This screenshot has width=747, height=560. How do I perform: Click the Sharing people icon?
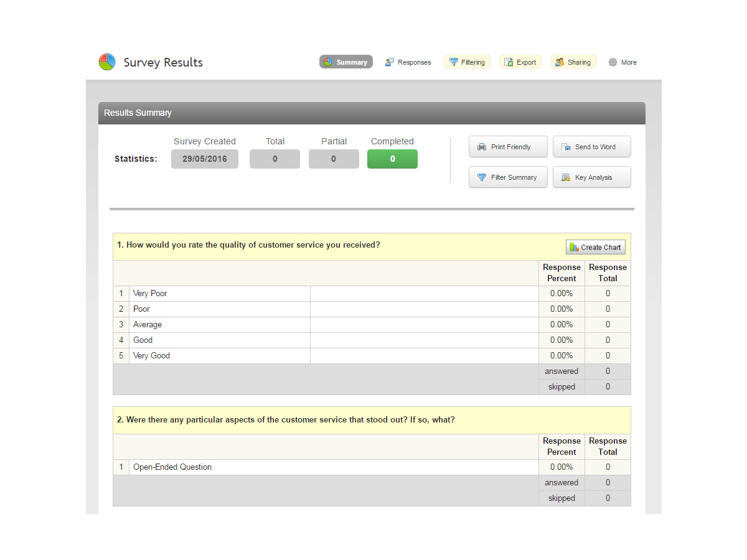[560, 62]
